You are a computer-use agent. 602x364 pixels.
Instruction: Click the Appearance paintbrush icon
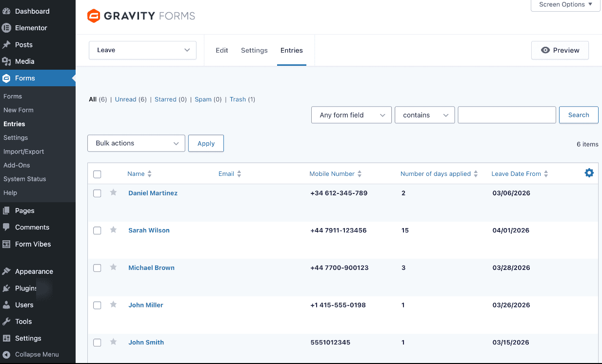6,271
